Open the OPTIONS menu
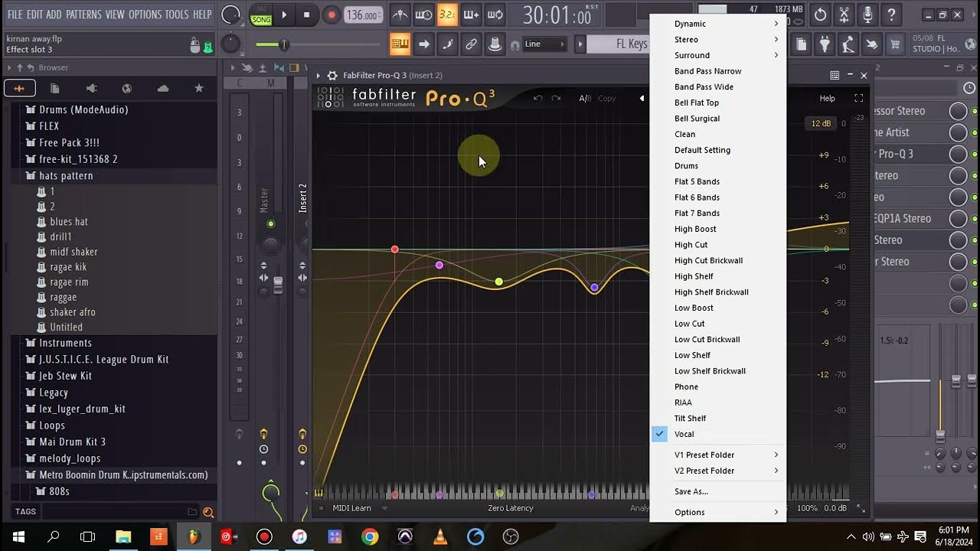This screenshot has height=551, width=980. (x=145, y=15)
